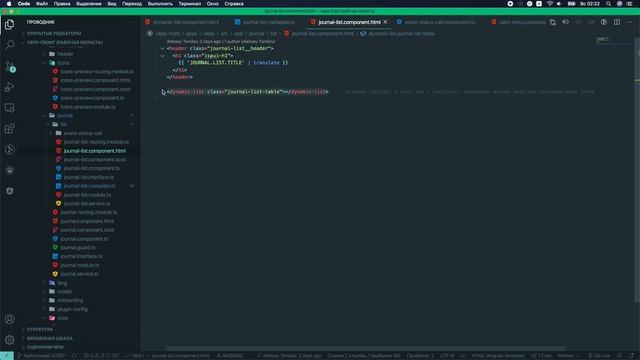Click the Prettier status bar item
The width and height of the screenshot is (640, 360).
569,356
